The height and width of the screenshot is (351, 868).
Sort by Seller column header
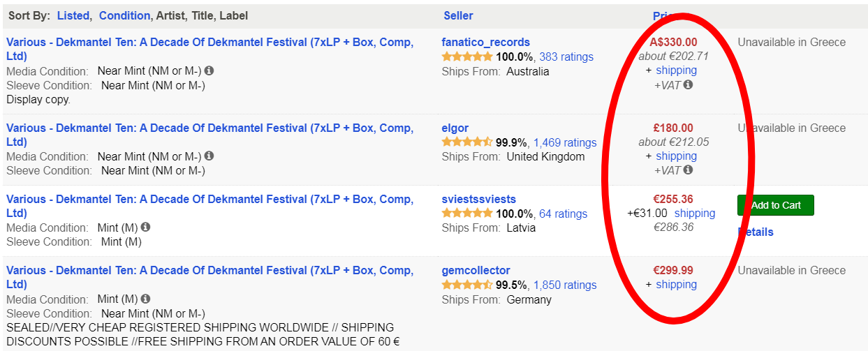click(x=458, y=15)
